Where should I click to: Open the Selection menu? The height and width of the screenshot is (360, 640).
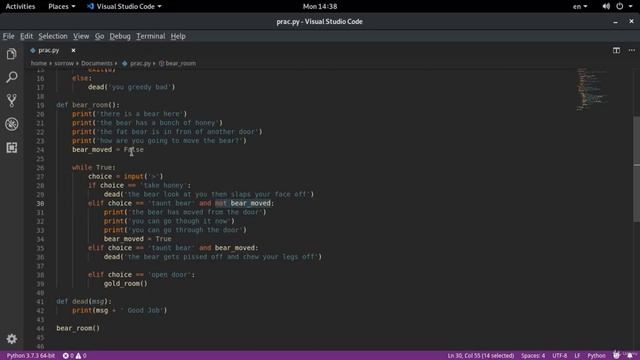pos(53,36)
